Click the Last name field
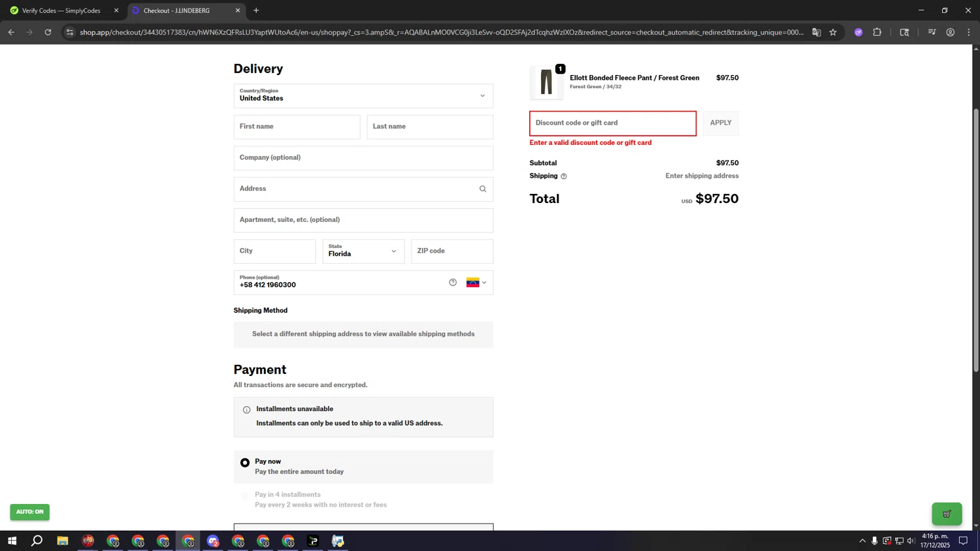 click(430, 127)
